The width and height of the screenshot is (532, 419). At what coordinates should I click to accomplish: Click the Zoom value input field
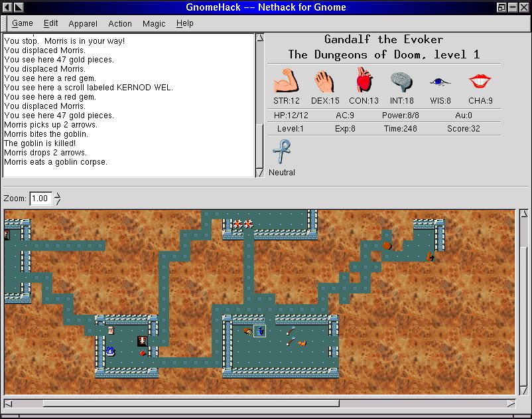[40, 199]
